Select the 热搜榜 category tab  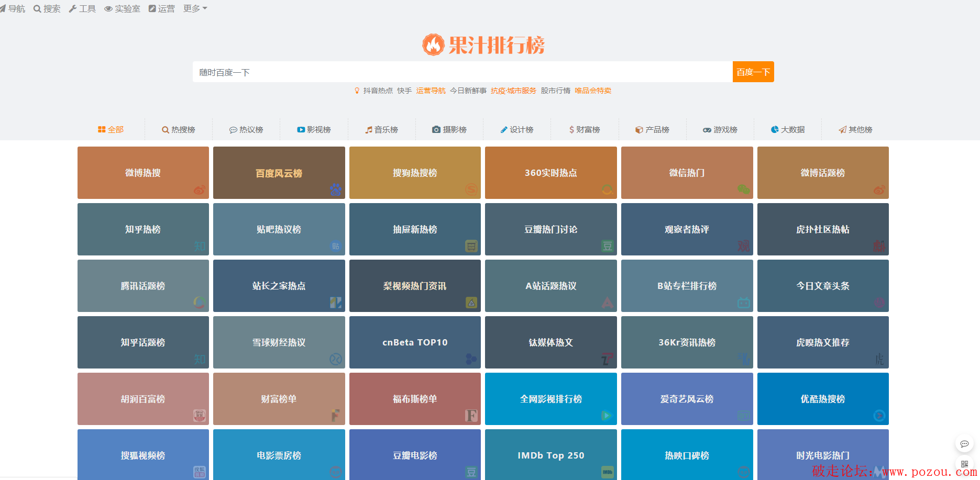(178, 129)
